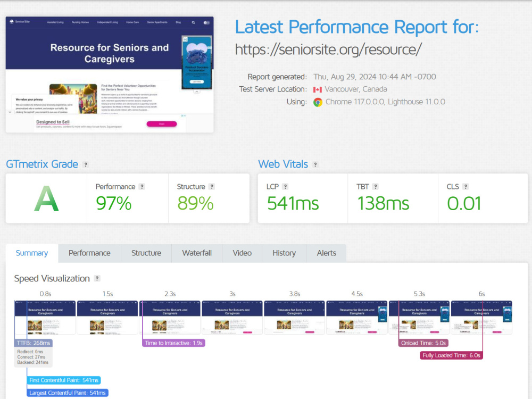
Task: Click the Fully Loaded Time marker
Action: (x=451, y=355)
